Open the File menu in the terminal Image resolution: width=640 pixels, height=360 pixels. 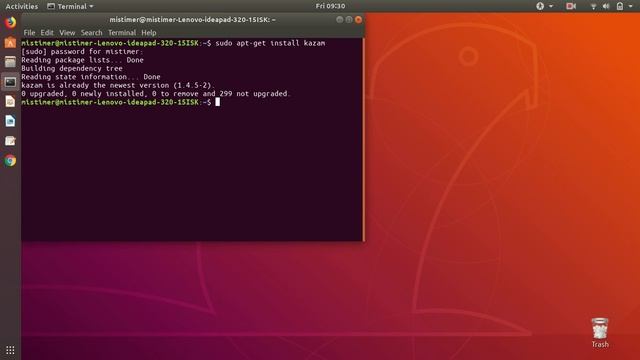29,33
